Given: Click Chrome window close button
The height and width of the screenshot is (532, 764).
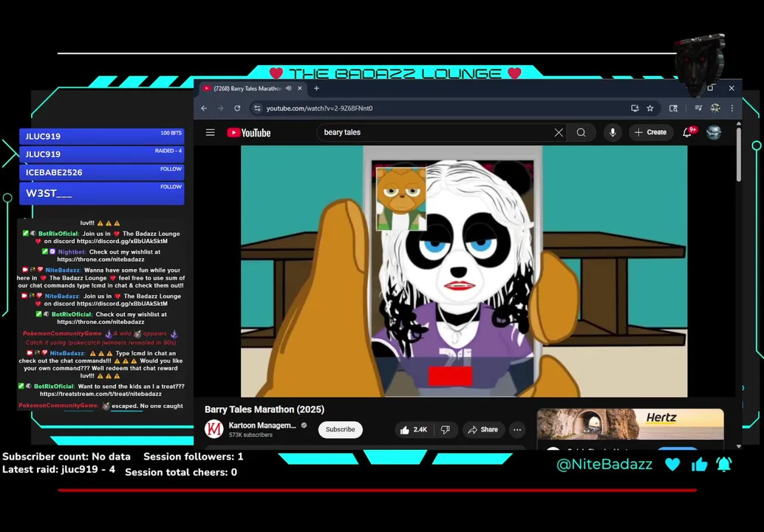Looking at the screenshot, I should coord(731,88).
